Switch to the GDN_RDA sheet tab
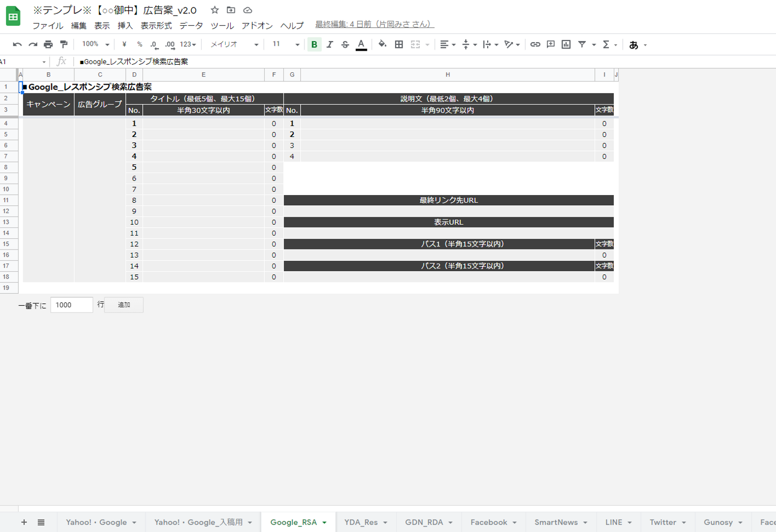Viewport: 776px width, 532px height. 429,522
